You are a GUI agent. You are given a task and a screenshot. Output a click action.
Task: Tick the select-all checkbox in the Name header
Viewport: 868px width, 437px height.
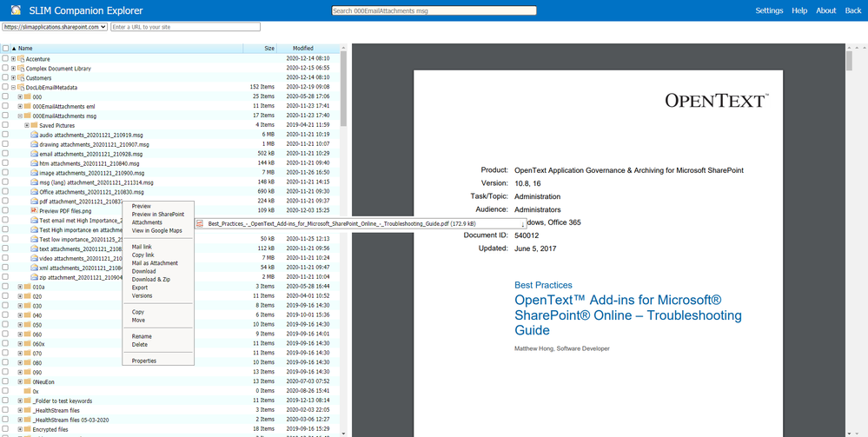[5, 49]
